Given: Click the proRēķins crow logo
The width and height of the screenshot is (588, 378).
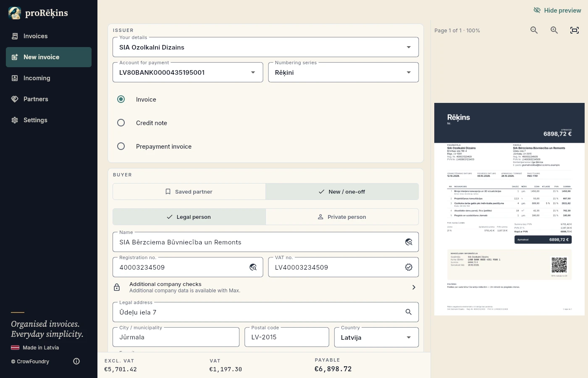Looking at the screenshot, I should tap(15, 13).
